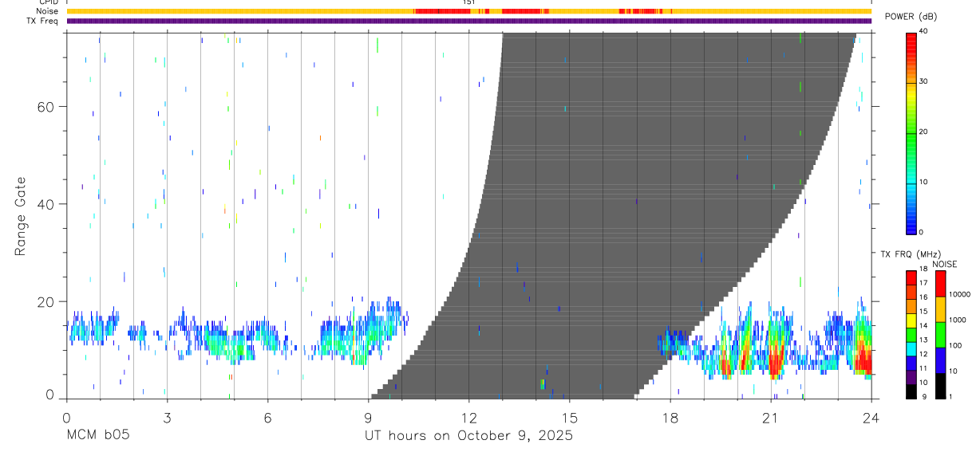Viewport: 980px width, 452px height.
Task: Click the 'Noise' row label at top
Action: [x=48, y=11]
